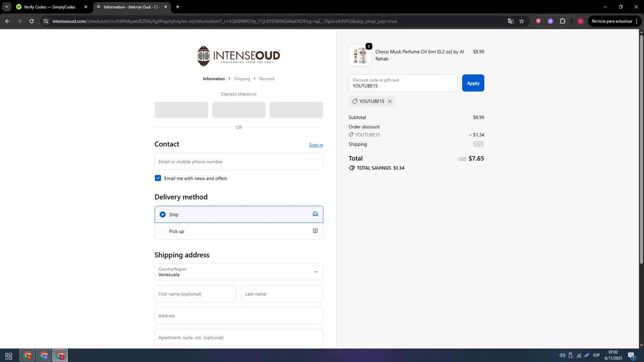Click the Intense Oud logo

(239, 56)
